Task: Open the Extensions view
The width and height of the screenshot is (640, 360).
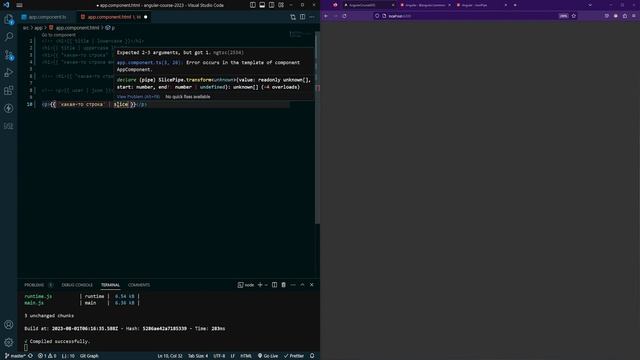Action: [x=9, y=91]
